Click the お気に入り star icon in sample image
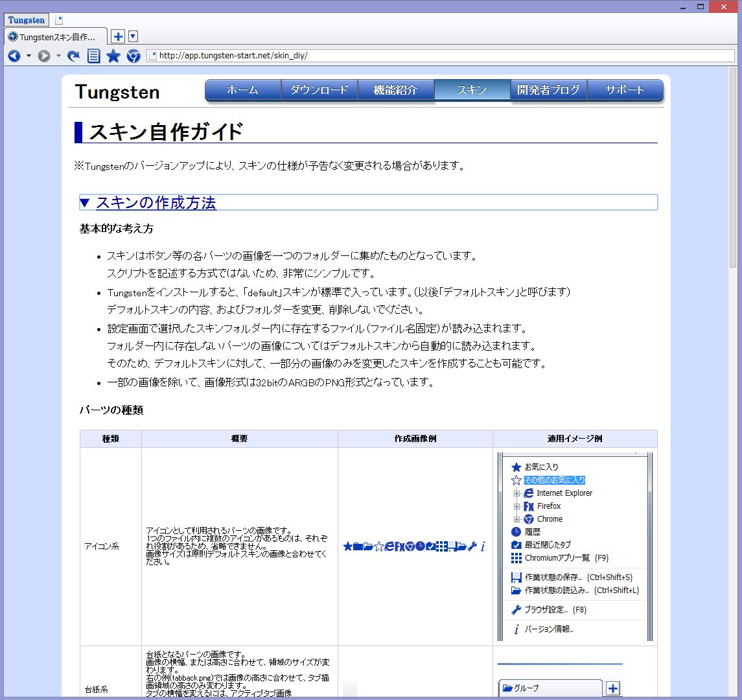Image resolution: width=742 pixels, height=700 pixels. tap(516, 467)
